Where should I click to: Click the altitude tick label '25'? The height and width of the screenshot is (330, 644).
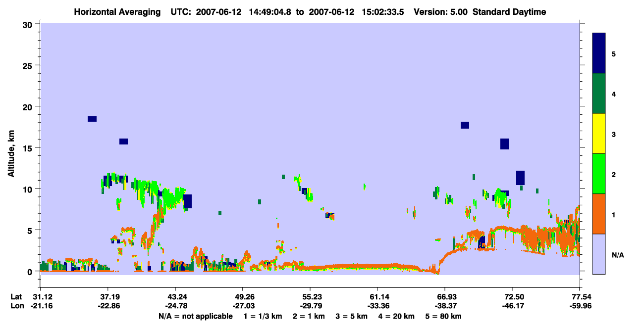click(x=29, y=65)
